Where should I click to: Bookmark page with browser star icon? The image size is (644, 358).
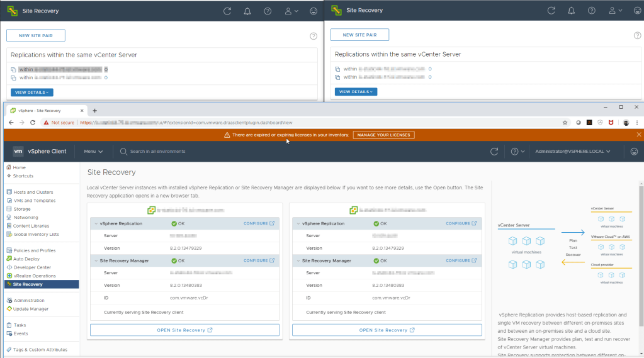coord(565,123)
